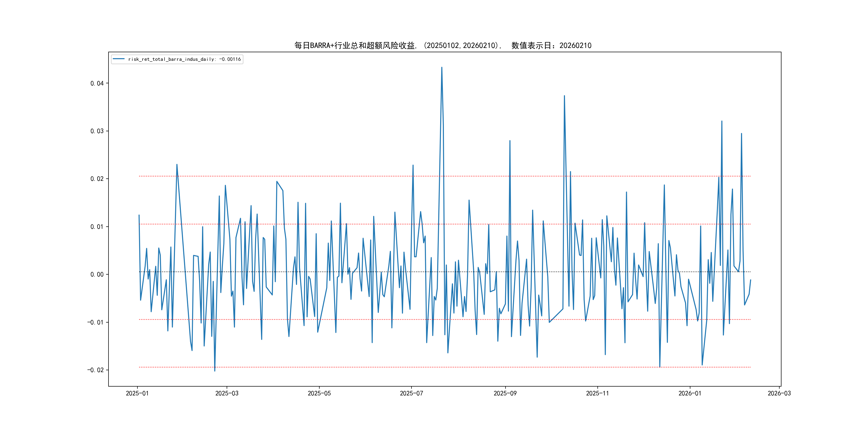Click the risk_ret_total_barra_indus_daily legend label
This screenshot has height=434, width=868.
tap(184, 59)
